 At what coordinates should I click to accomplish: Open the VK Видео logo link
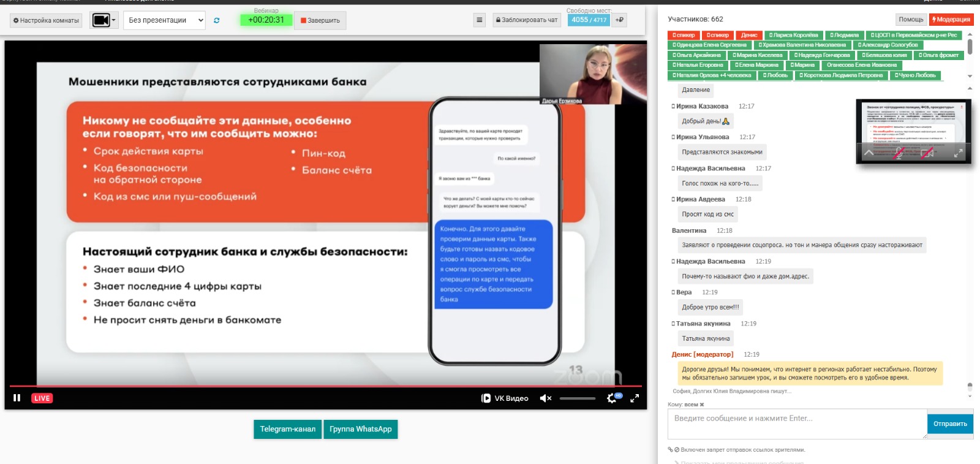tap(505, 398)
